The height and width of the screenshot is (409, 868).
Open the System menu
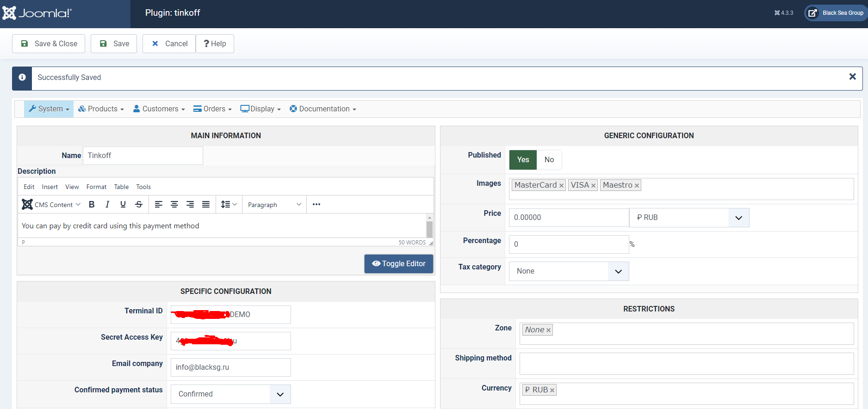pyautogui.click(x=49, y=109)
